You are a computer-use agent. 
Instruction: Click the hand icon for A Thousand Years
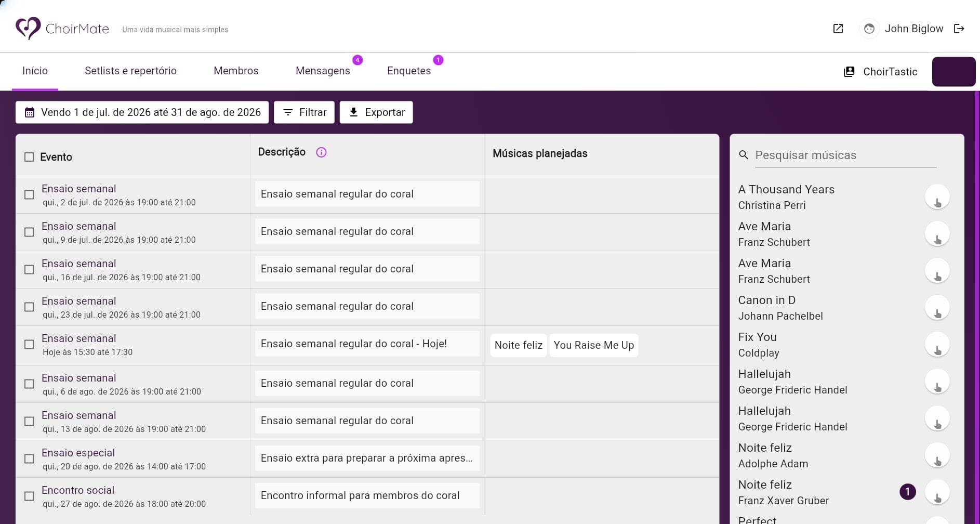click(x=937, y=197)
